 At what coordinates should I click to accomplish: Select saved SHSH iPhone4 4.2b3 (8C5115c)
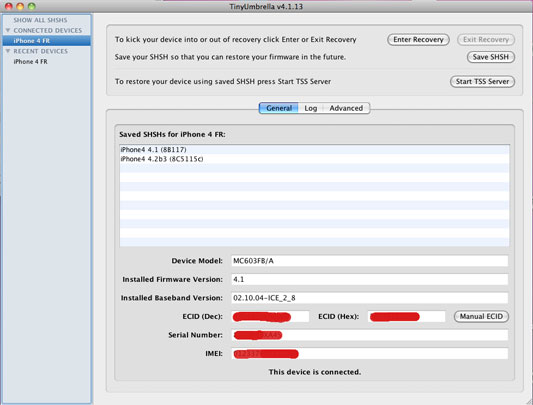(x=314, y=159)
